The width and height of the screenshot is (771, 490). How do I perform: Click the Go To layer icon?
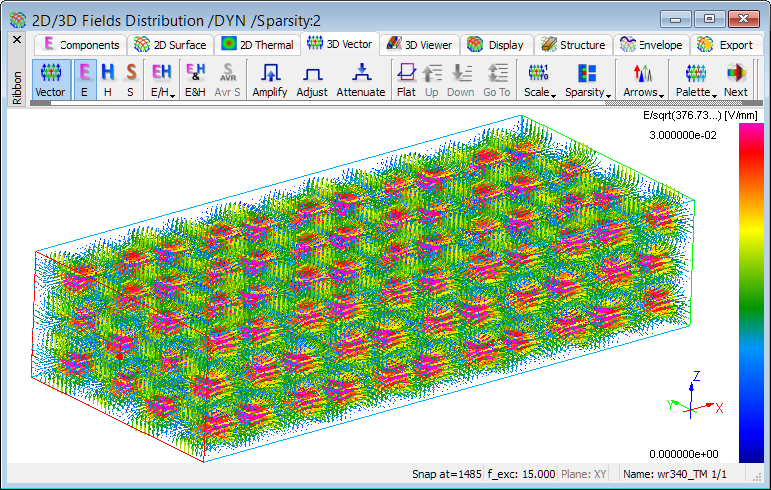(496, 80)
